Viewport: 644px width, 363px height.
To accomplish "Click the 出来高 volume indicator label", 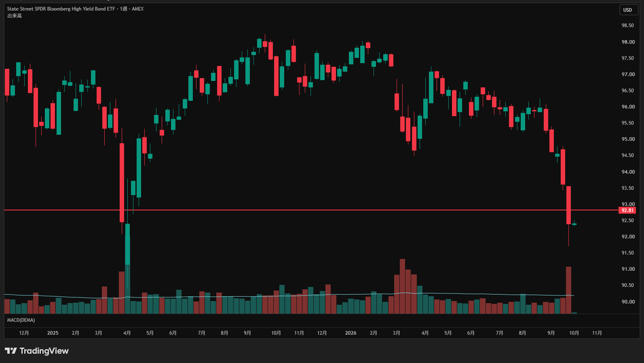I will pyautogui.click(x=14, y=16).
